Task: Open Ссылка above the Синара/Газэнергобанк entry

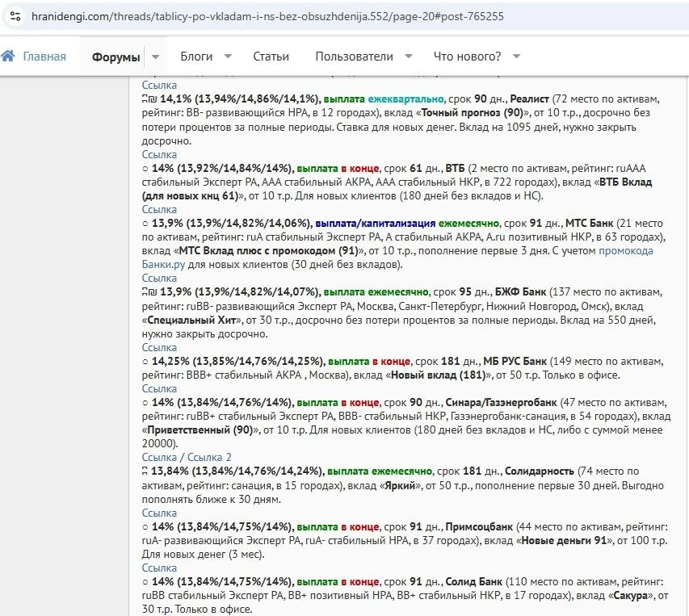Action: coord(159,388)
